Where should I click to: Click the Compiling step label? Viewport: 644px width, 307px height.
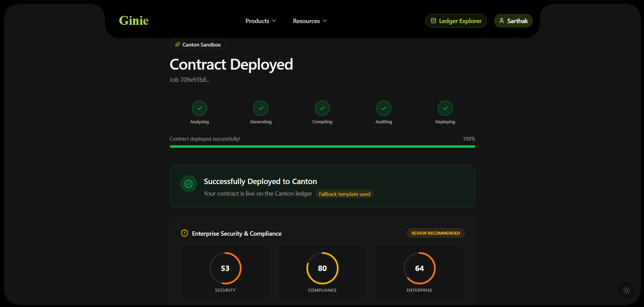(322, 122)
